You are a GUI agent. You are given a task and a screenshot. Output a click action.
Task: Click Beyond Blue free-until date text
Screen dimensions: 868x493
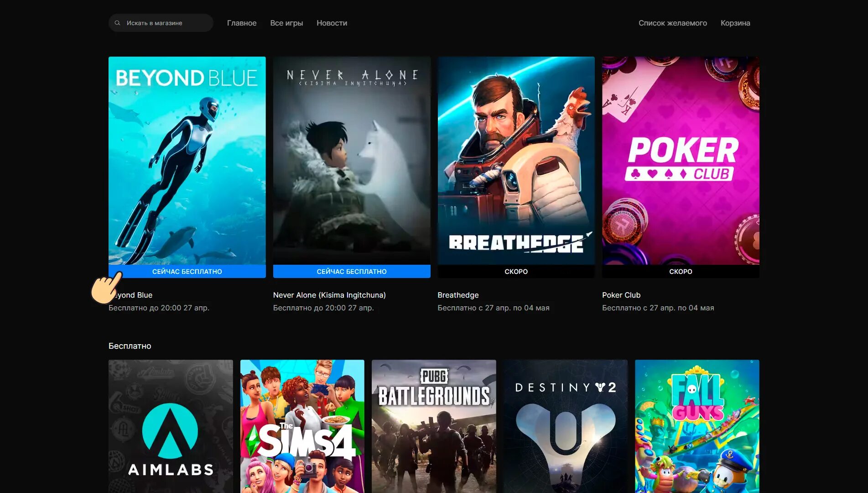[x=159, y=308]
